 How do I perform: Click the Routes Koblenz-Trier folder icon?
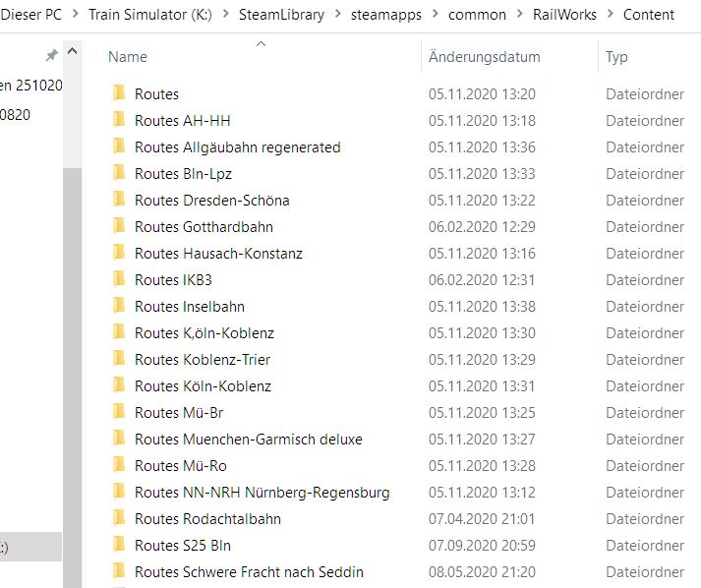(119, 358)
